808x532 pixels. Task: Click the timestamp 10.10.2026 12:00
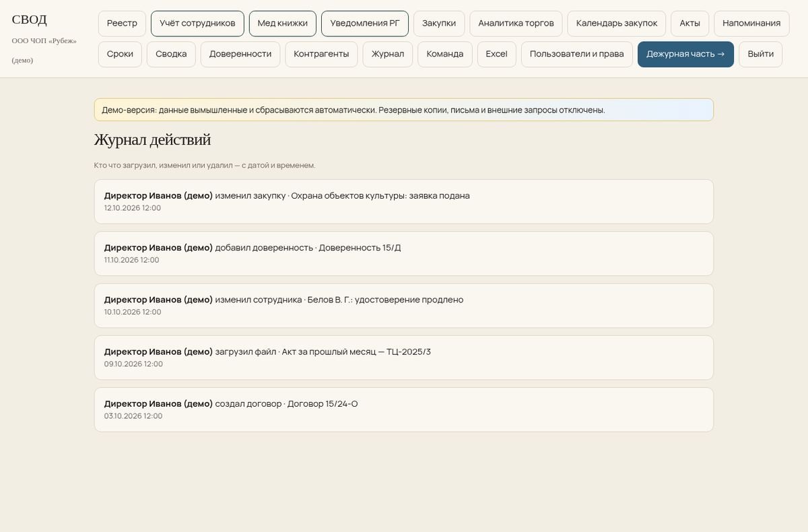(133, 312)
